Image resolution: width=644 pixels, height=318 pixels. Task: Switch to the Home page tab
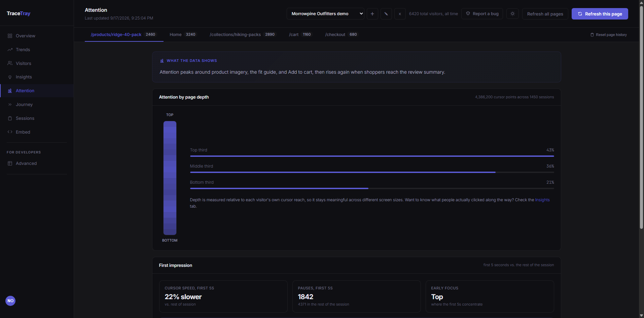[x=183, y=35]
